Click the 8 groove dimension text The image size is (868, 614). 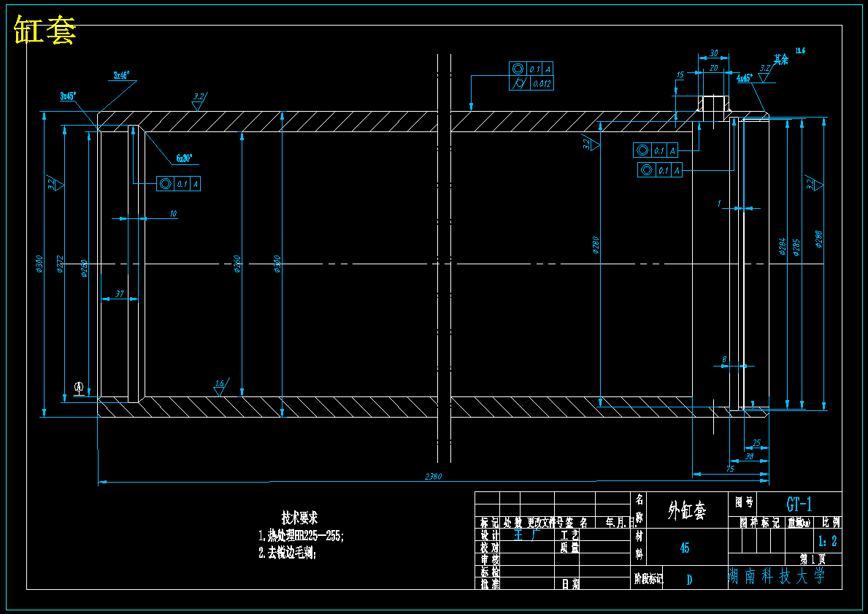(x=724, y=360)
